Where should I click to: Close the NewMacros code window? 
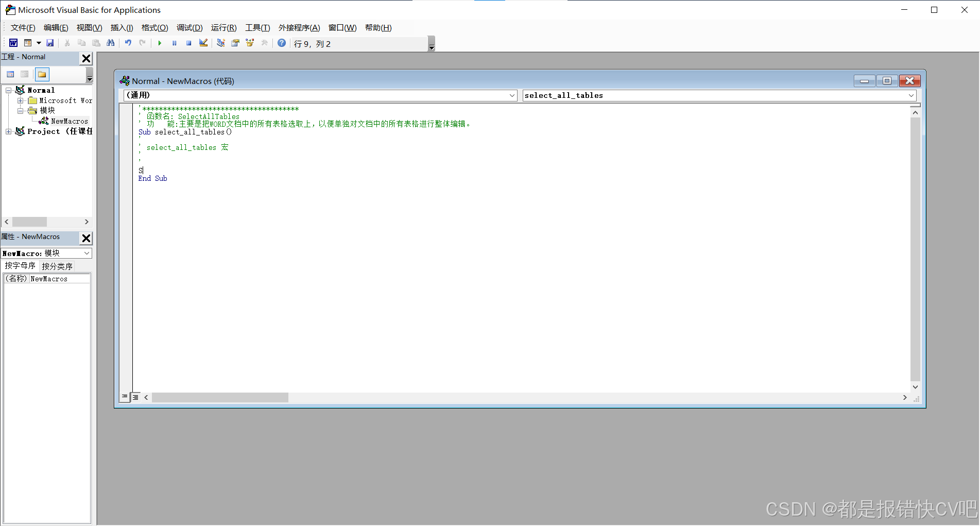910,81
